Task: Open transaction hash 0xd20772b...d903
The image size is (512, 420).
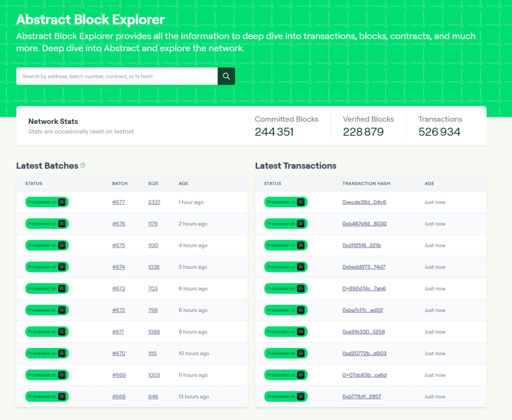Action: [x=364, y=353]
